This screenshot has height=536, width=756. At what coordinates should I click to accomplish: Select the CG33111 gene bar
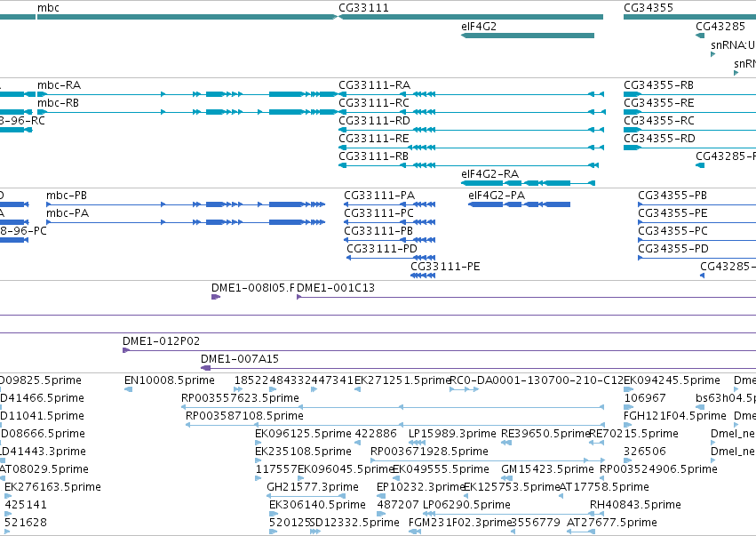coord(471,17)
